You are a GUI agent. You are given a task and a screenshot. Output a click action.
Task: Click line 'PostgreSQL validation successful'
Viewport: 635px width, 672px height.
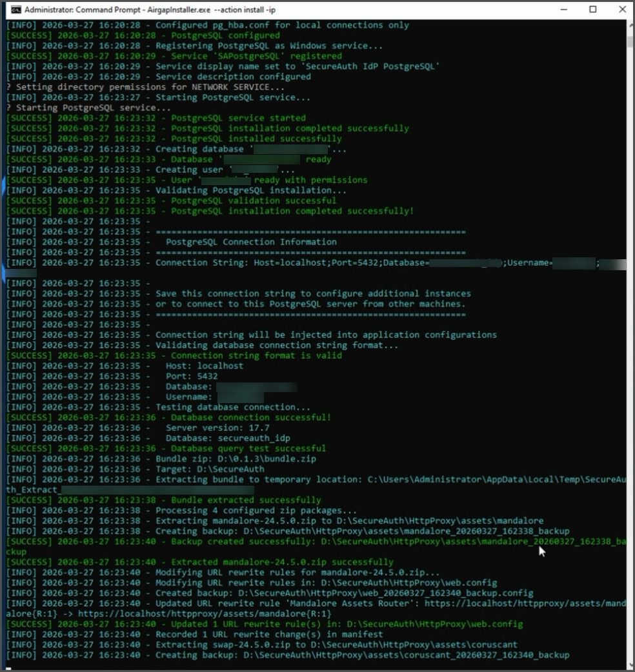point(172,201)
